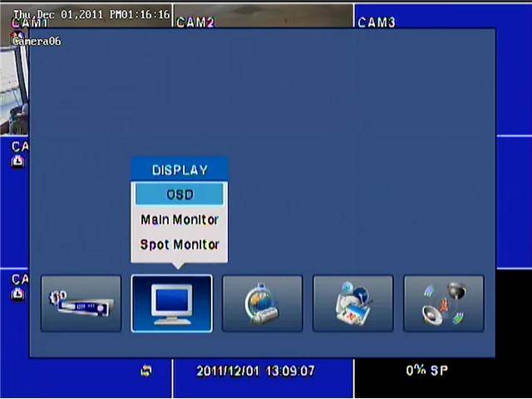The width and height of the screenshot is (532, 399).
Task: Open the Network and media setup icon
Action: (x=352, y=303)
